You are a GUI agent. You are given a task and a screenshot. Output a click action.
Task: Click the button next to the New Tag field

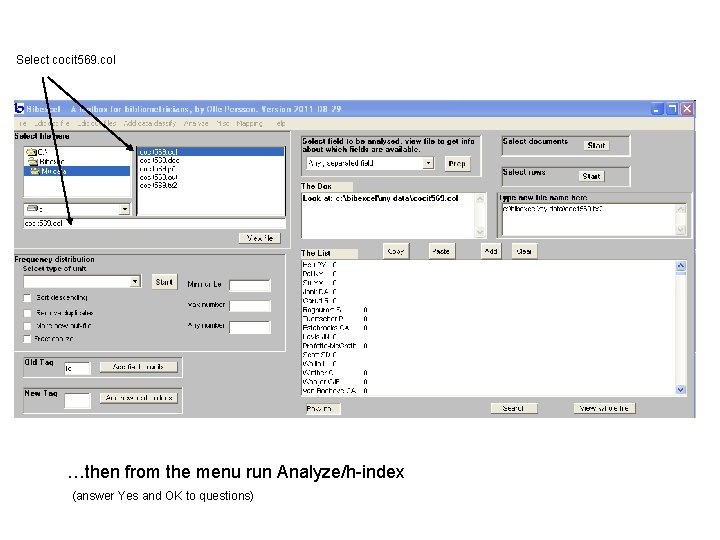(x=139, y=398)
